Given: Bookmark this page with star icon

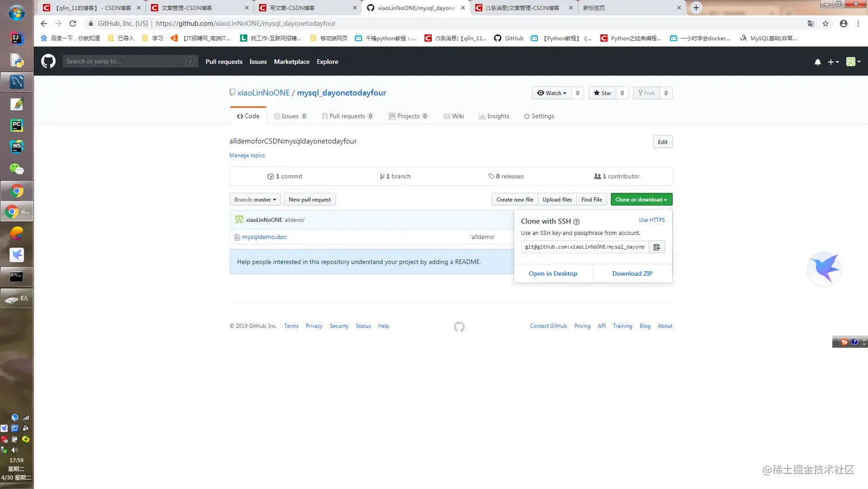Looking at the screenshot, I should pyautogui.click(x=826, y=24).
